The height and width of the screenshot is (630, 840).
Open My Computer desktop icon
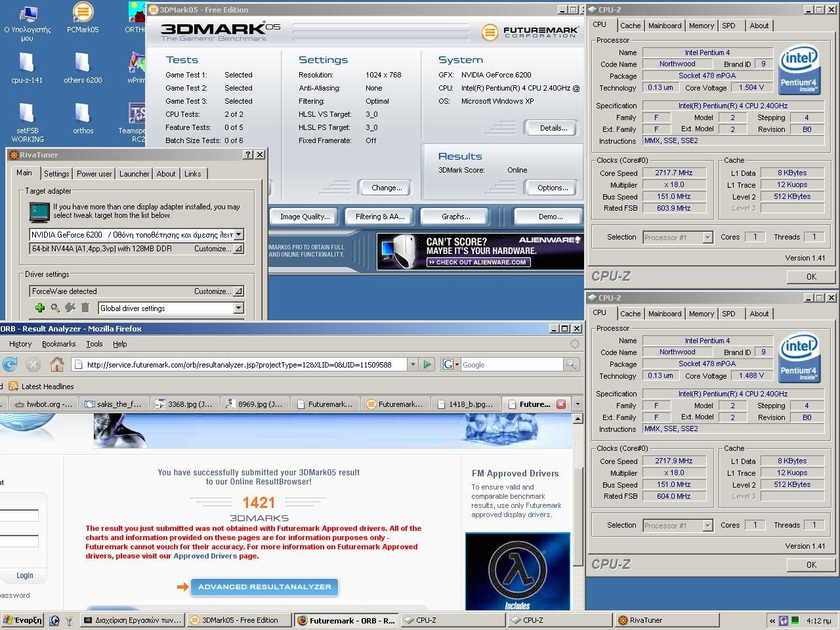(27, 21)
